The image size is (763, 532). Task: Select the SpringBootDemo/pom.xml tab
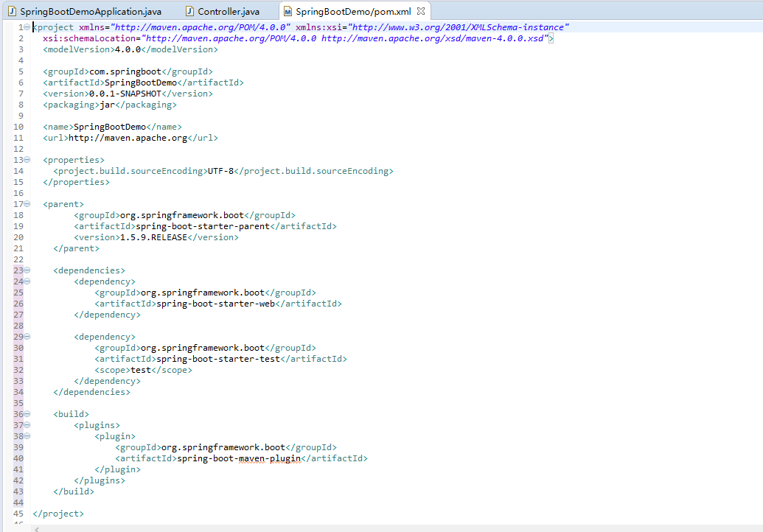[353, 11]
